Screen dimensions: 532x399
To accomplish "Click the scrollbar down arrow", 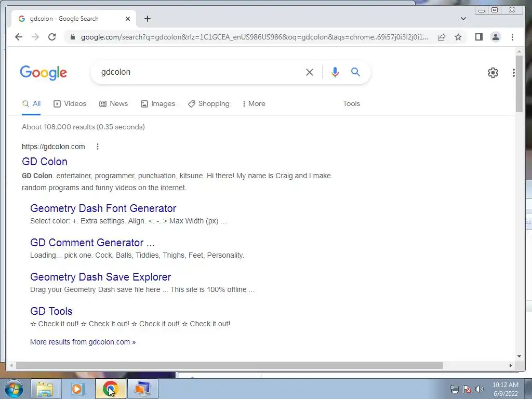I will (519, 356).
